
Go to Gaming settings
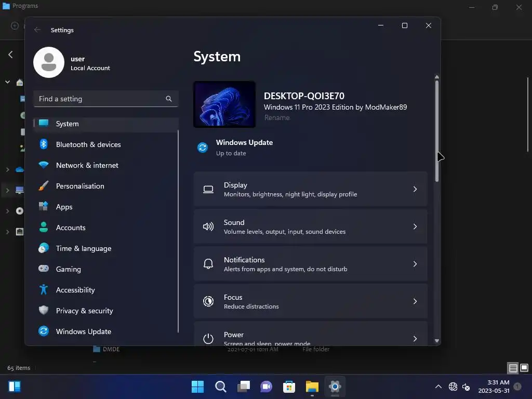[x=106, y=269]
